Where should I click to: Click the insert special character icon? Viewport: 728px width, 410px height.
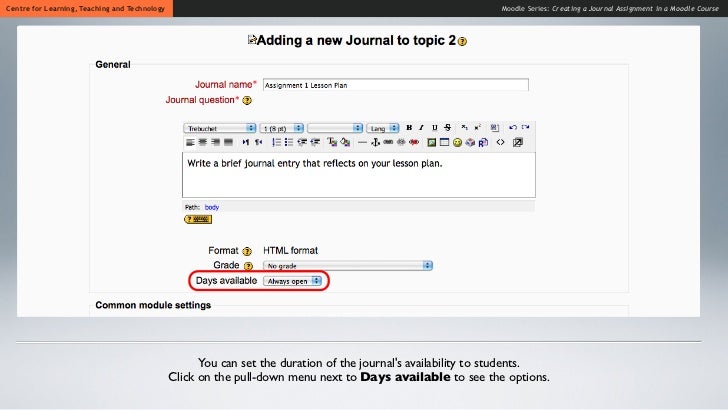[x=470, y=143]
